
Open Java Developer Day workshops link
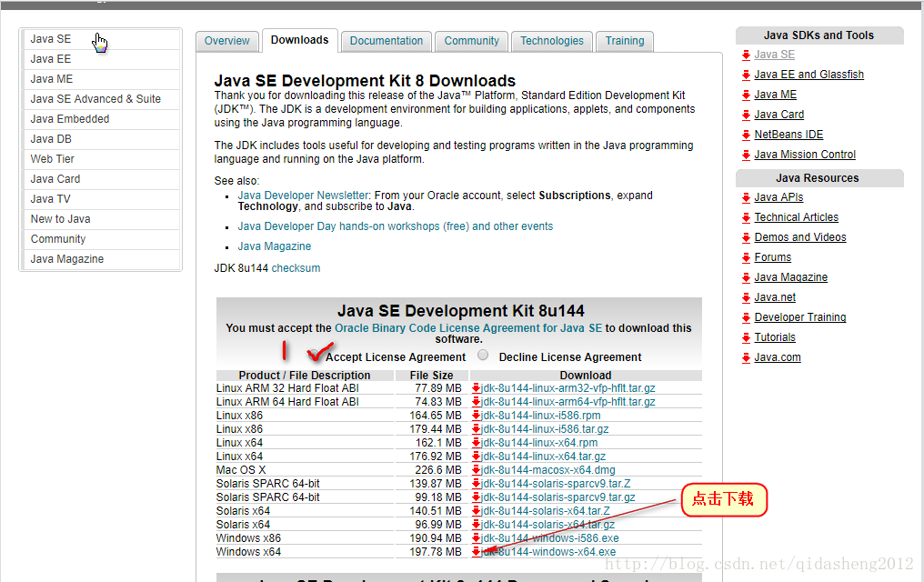coord(396,226)
